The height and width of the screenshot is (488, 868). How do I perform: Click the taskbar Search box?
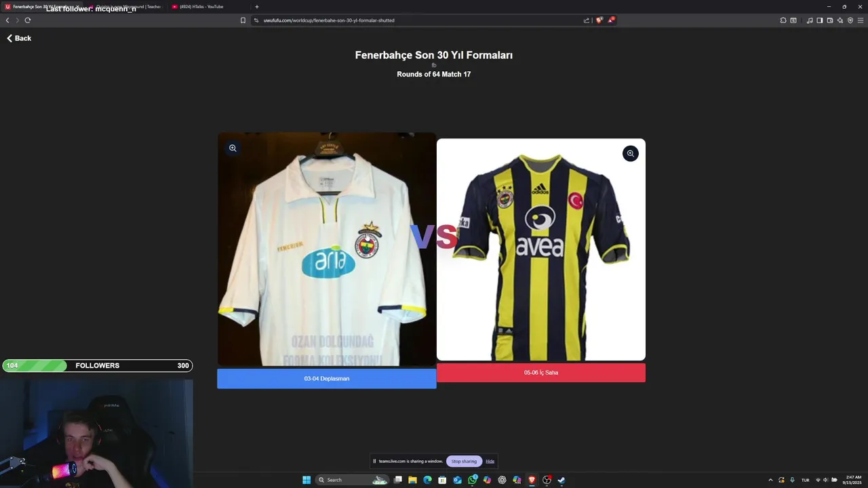coord(353,480)
